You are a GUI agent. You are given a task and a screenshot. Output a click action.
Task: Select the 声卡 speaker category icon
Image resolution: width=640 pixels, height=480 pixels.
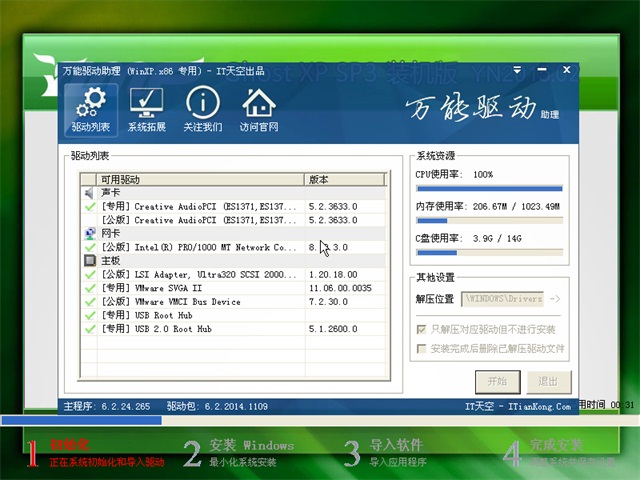click(90, 192)
